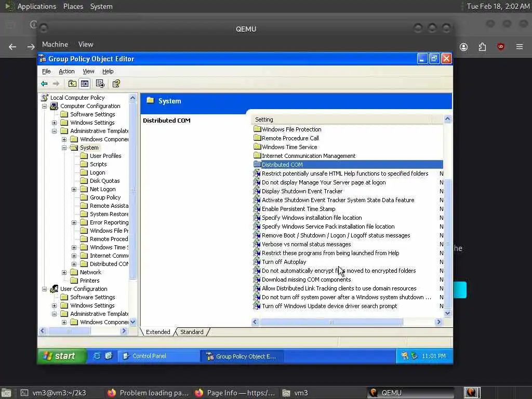Select Printers folder in tree

(89, 281)
